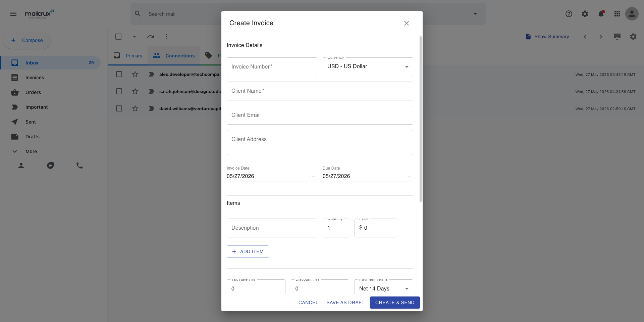Click the ADD ITEM button
Screen dimensions: 644x322
pos(248,251)
